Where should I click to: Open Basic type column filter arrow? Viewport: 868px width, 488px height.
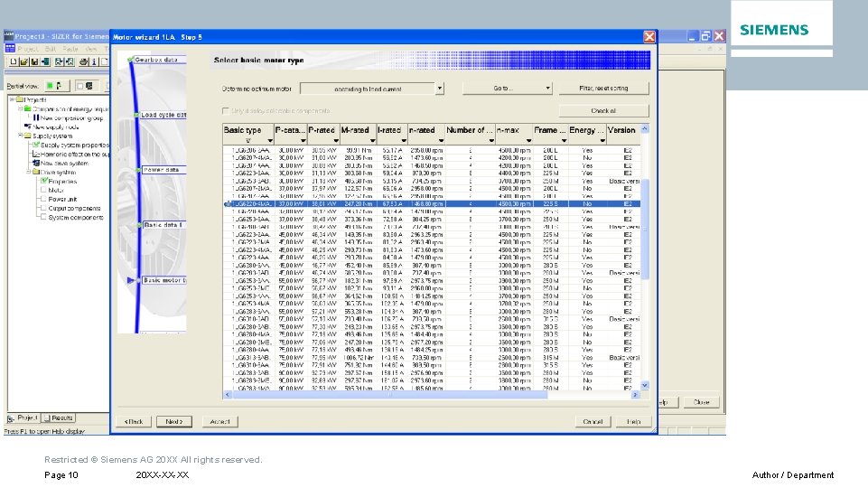click(269, 141)
